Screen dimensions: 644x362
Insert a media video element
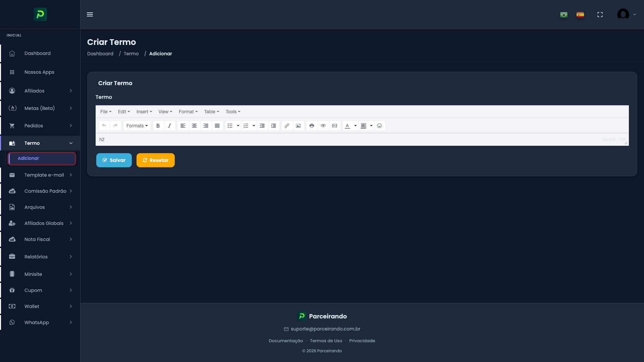pyautogui.click(x=334, y=126)
